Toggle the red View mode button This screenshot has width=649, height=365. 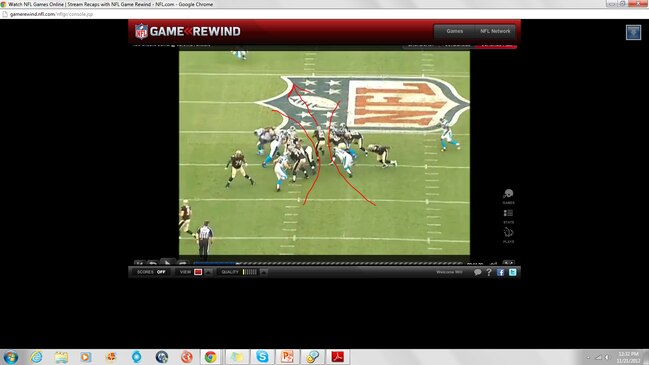pos(198,272)
